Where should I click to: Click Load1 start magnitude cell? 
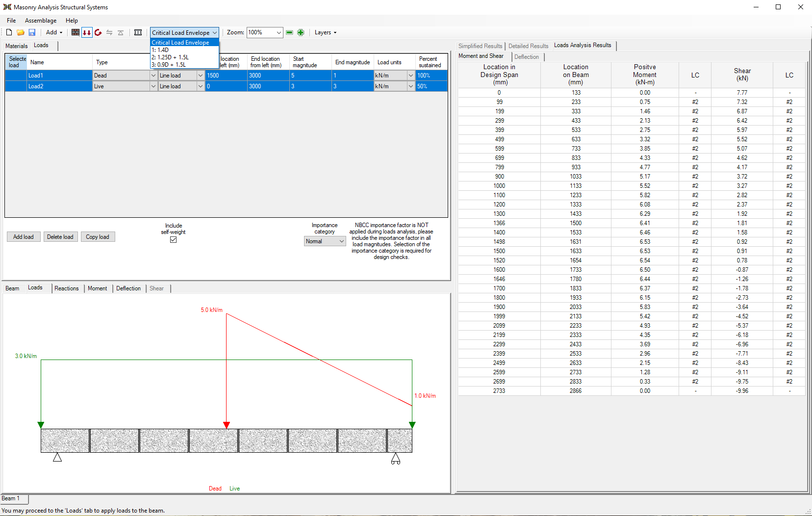(x=310, y=76)
